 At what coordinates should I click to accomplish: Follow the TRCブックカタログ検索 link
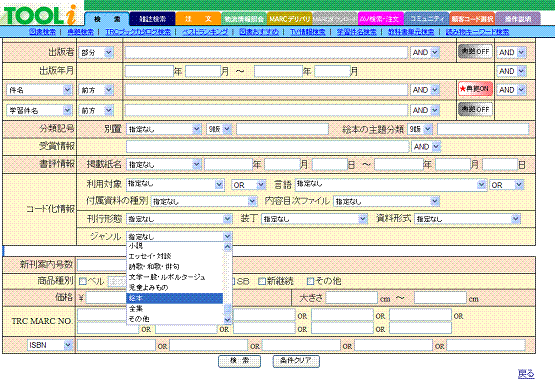click(138, 32)
